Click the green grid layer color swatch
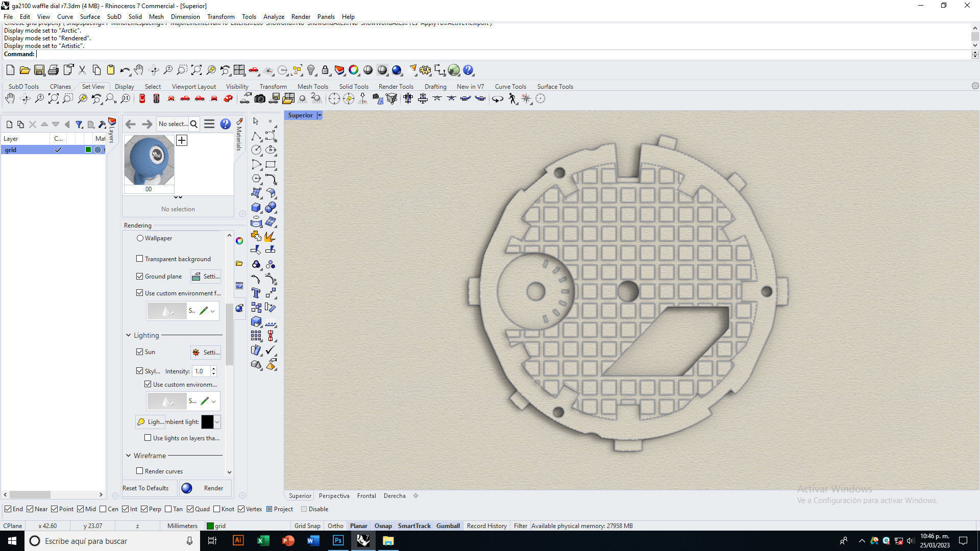 pyautogui.click(x=88, y=149)
